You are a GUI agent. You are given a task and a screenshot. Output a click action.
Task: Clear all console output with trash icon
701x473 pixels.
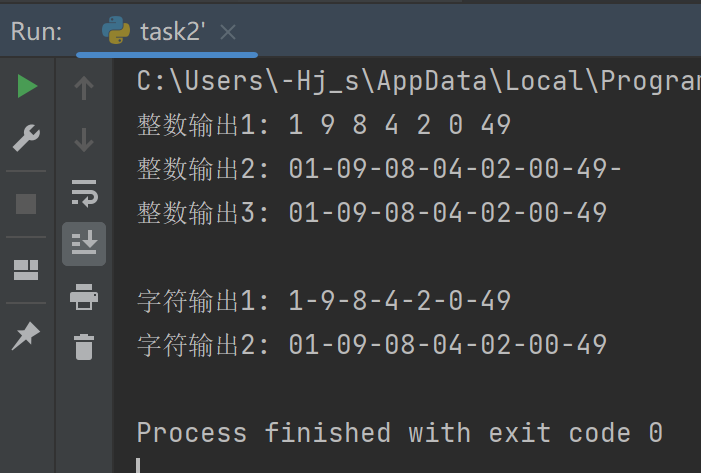click(84, 347)
